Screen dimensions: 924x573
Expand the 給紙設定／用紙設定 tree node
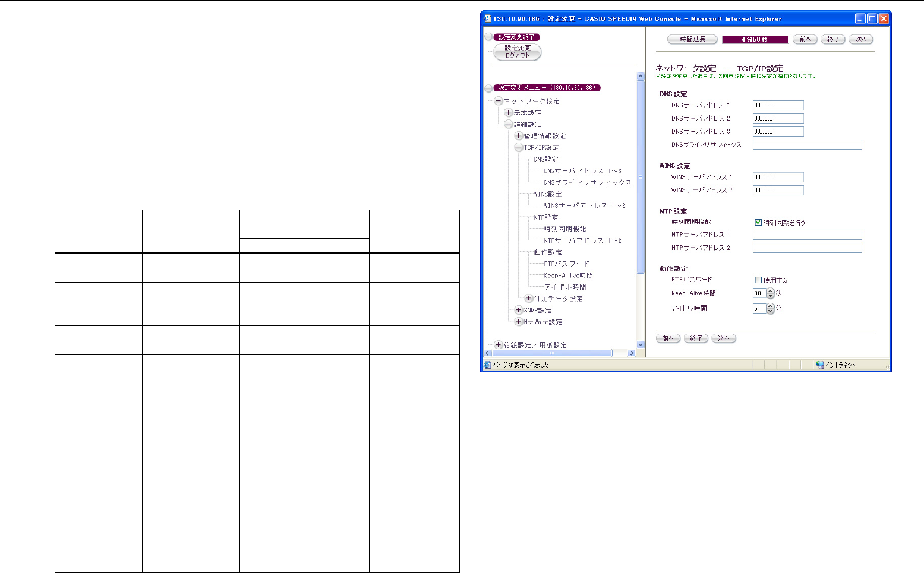(499, 344)
